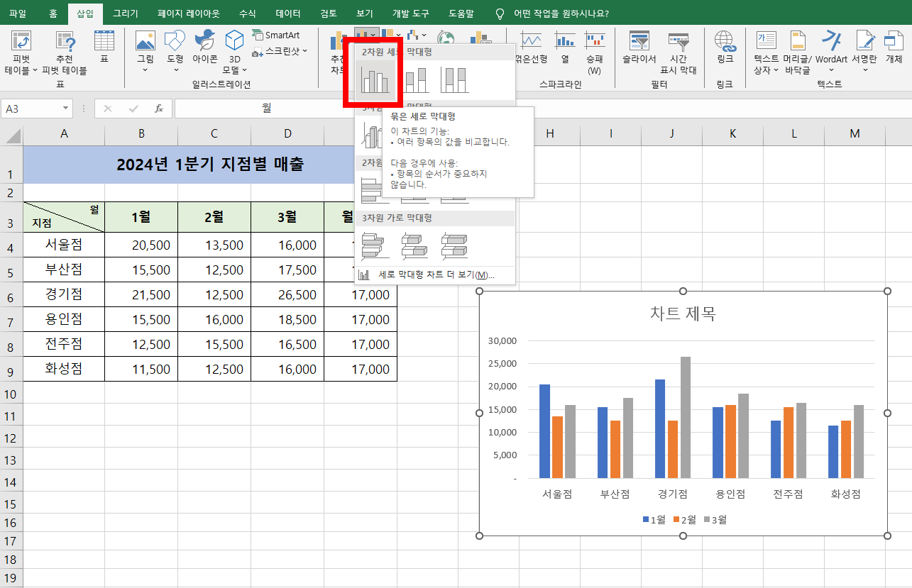The height and width of the screenshot is (588, 912).
Task: Select row header 12
Action: (x=11, y=438)
